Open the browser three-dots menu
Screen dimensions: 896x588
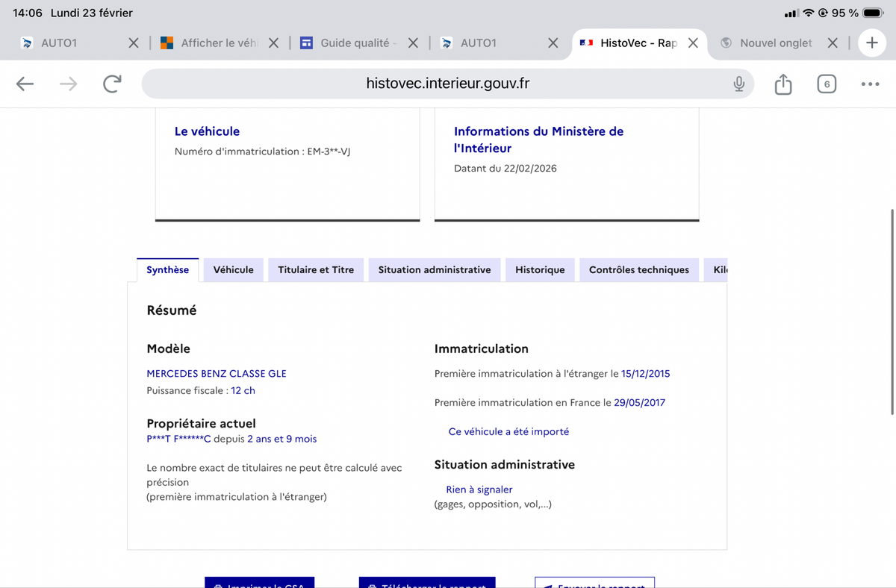pos(870,84)
